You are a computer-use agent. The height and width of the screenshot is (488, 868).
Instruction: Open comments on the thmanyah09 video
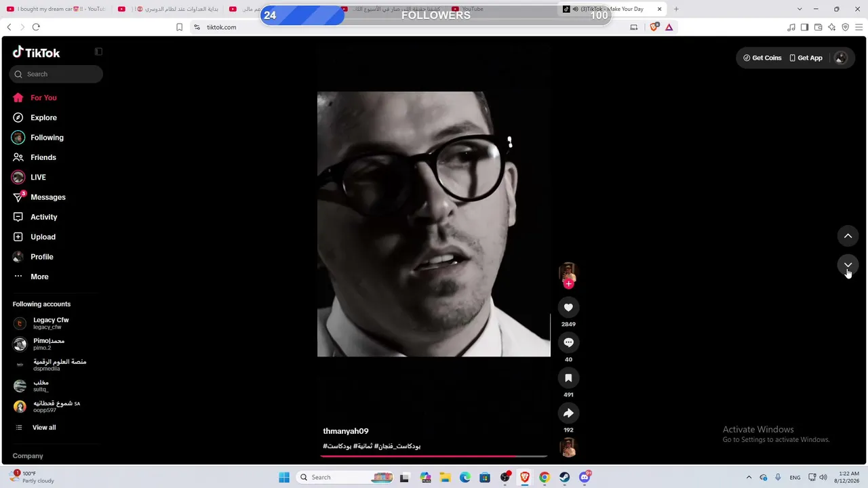point(568,342)
